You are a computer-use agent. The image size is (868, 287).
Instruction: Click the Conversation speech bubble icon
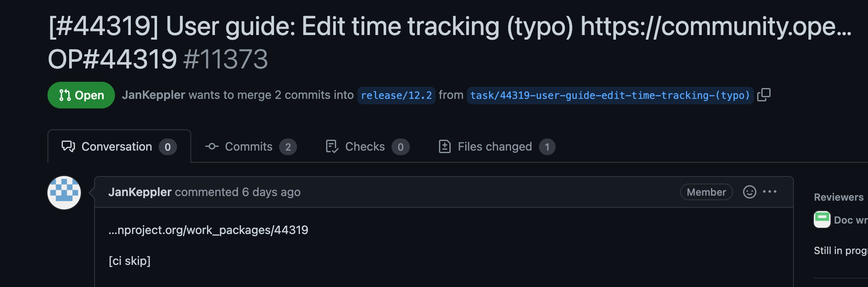point(68,146)
